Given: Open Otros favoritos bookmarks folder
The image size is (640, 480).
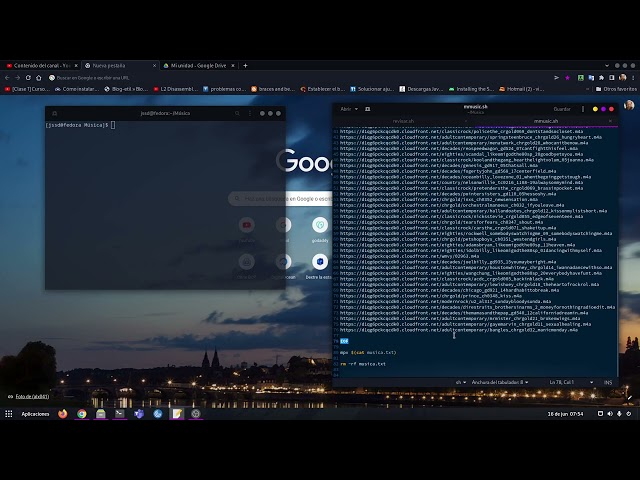Looking at the screenshot, I should pos(616,89).
